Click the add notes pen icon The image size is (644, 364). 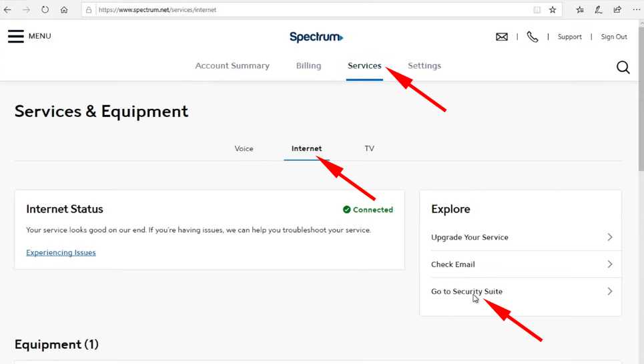click(599, 10)
